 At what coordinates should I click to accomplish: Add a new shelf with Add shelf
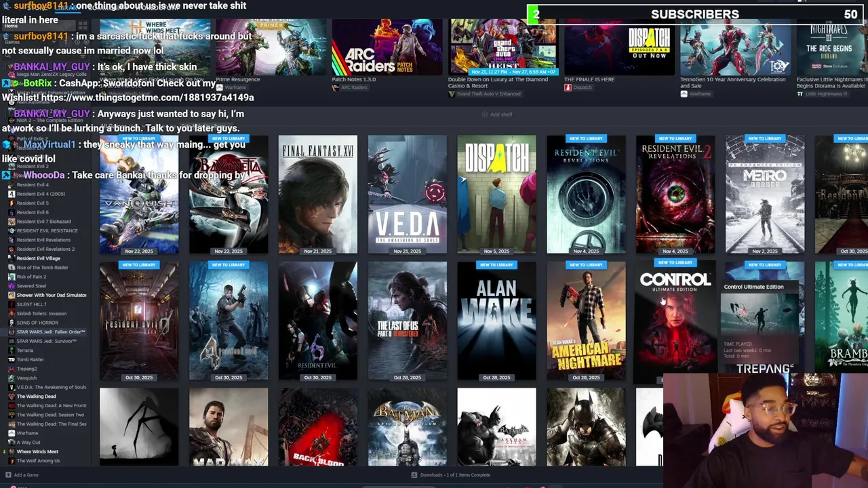[x=497, y=115]
